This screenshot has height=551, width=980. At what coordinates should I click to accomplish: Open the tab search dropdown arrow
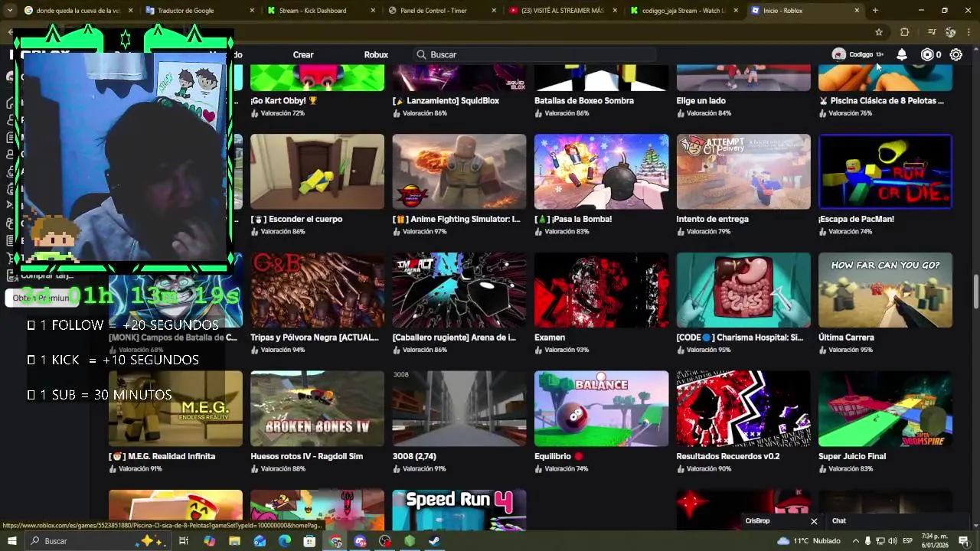pos(11,11)
